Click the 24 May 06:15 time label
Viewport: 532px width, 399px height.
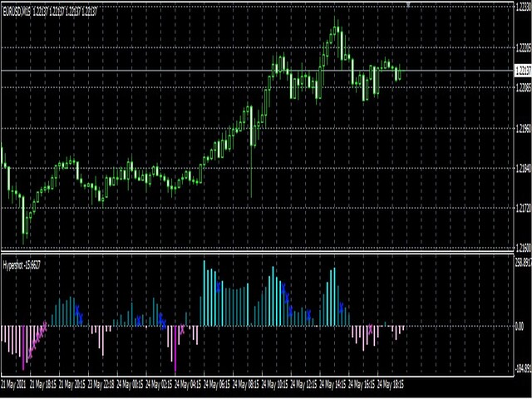pos(216,384)
